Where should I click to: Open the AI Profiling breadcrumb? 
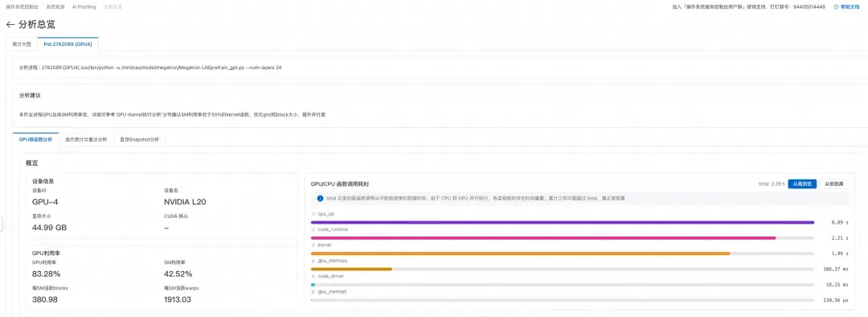click(x=84, y=6)
